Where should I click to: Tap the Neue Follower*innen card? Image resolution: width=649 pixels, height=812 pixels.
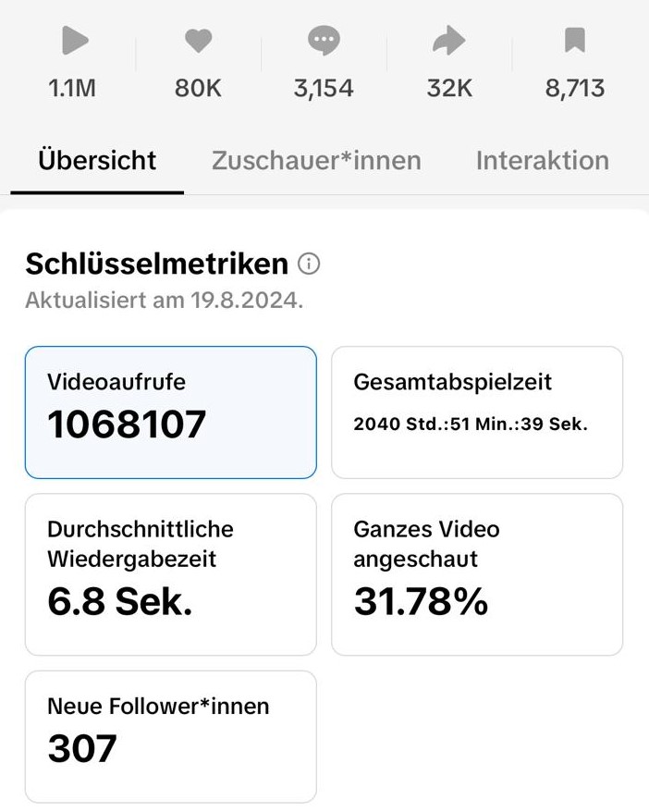point(170,735)
